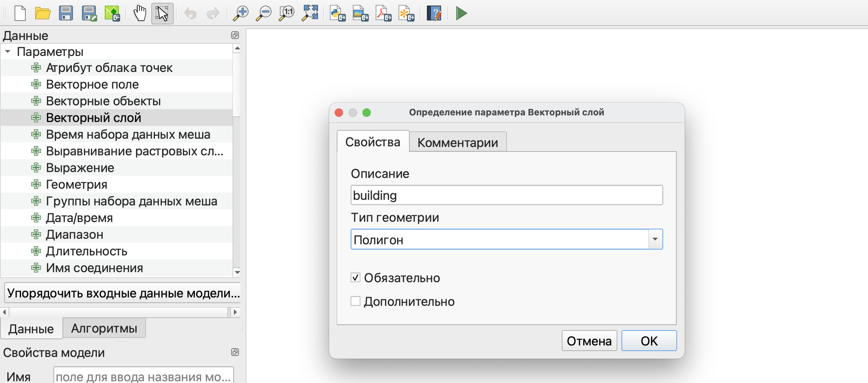Screen dimensions: 868x383
Task: Click the Zoom to full extent icon
Action: 310,14
